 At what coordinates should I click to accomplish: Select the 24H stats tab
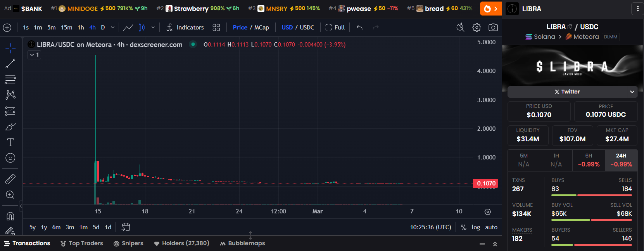coord(621,160)
